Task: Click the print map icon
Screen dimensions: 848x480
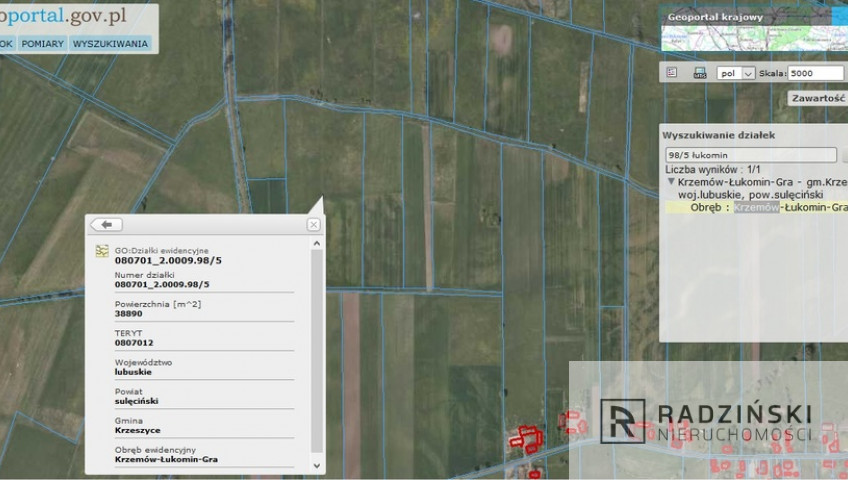Action: tap(700, 73)
